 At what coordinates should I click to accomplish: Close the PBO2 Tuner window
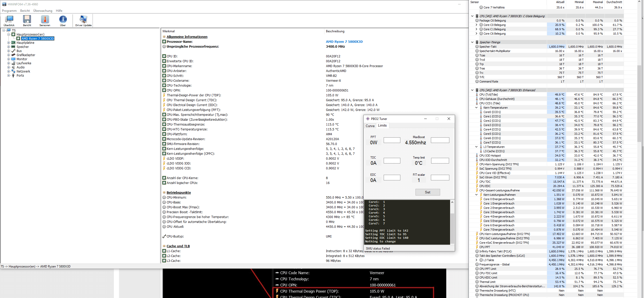[x=449, y=119]
